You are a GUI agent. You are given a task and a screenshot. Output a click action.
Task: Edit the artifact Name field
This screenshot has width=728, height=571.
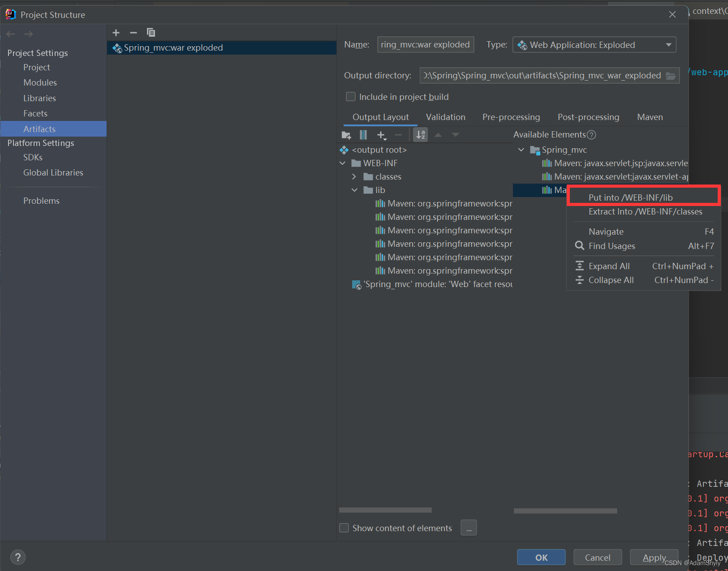click(x=425, y=44)
